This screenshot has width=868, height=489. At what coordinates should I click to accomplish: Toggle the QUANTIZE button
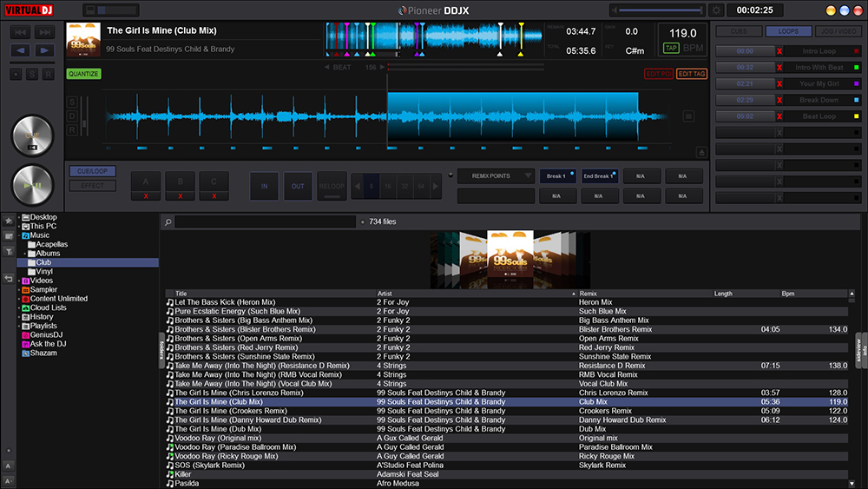[83, 74]
